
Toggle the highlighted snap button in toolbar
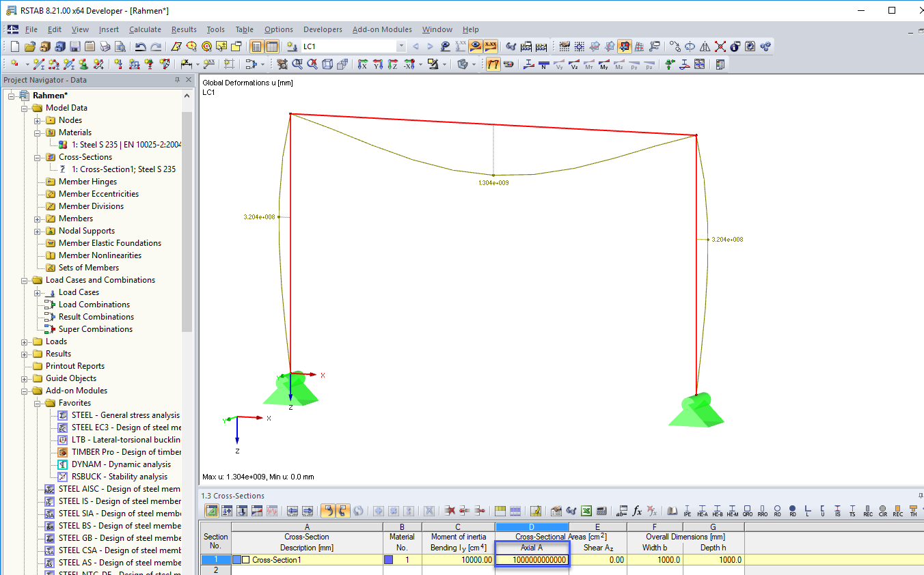[x=625, y=46]
